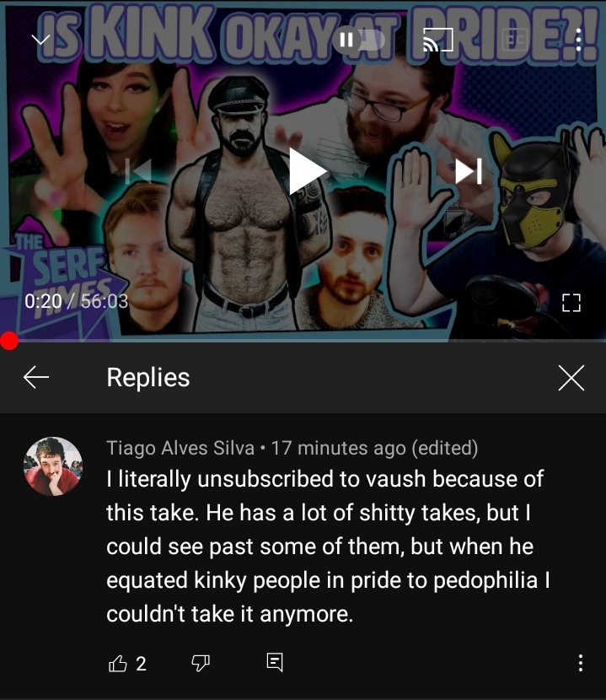
Task: Play the video
Action: 307,171
